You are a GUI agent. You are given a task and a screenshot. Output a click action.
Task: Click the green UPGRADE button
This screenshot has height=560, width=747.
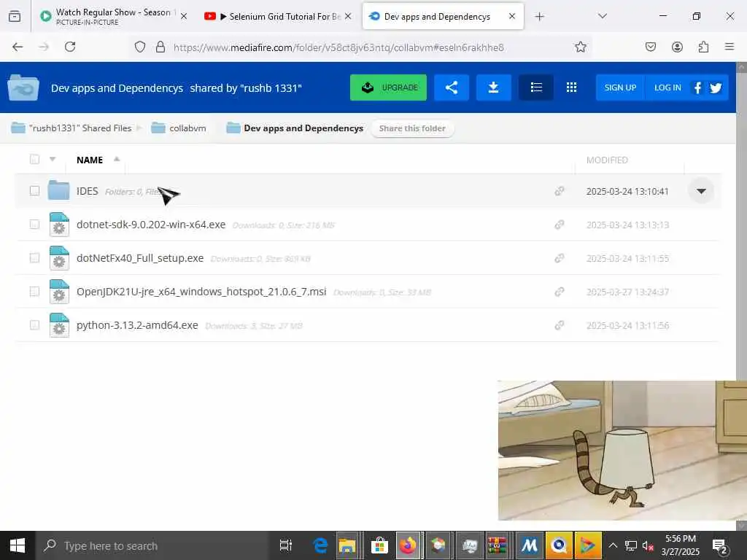(x=388, y=87)
